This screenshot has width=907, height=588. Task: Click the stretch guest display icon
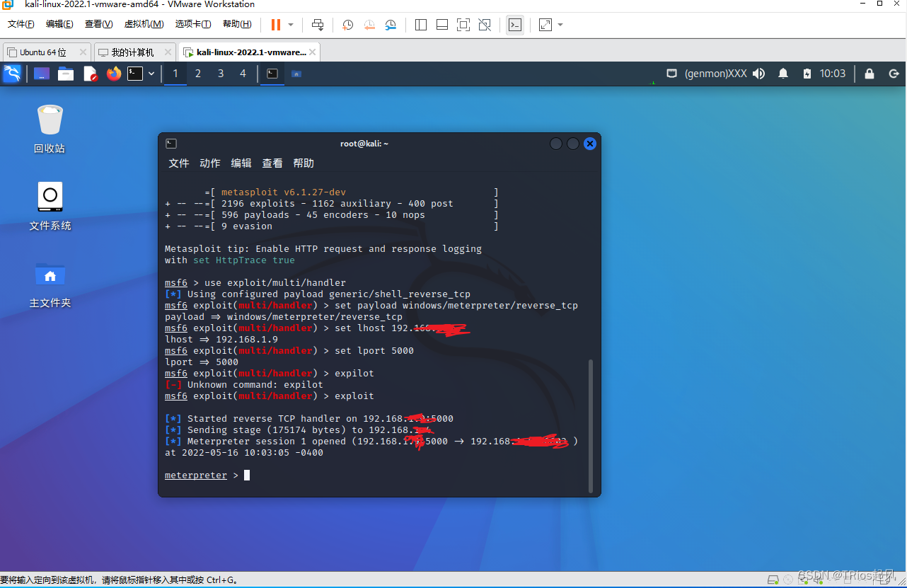click(545, 25)
